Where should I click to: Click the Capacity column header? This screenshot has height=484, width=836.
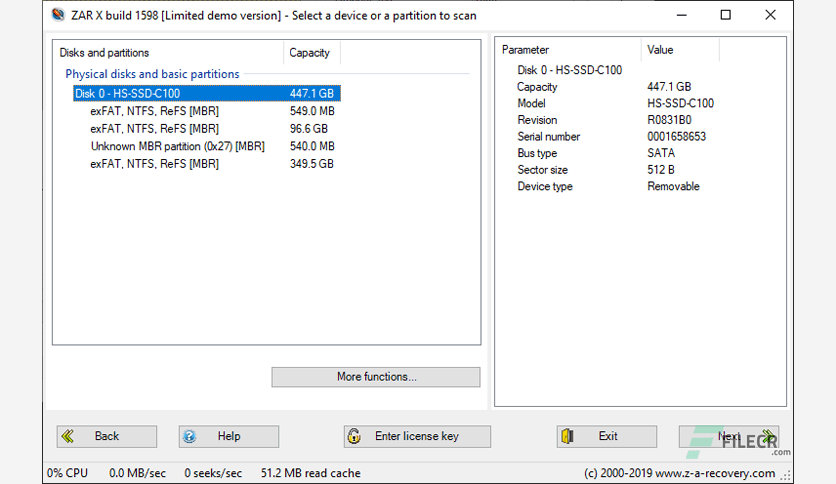tap(312, 53)
